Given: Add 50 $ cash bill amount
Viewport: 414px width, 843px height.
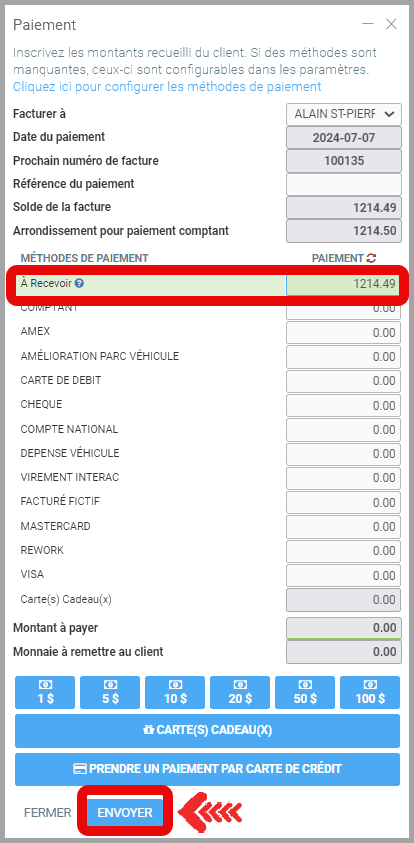Looking at the screenshot, I should (x=305, y=692).
